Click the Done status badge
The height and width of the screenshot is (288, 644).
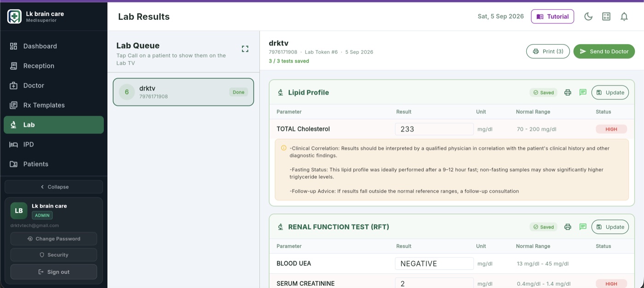pyautogui.click(x=238, y=92)
